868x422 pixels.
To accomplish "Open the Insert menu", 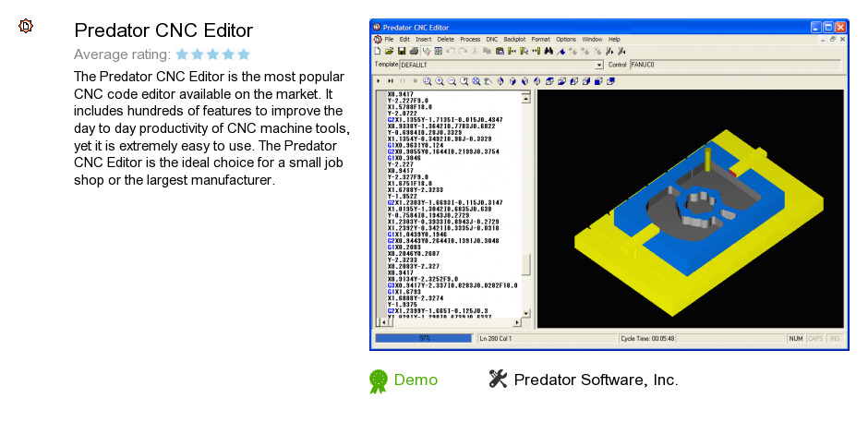I will (424, 40).
